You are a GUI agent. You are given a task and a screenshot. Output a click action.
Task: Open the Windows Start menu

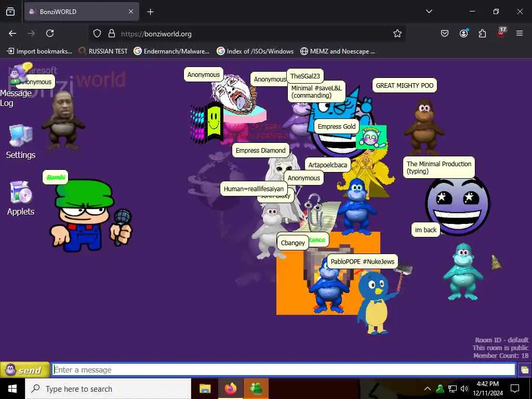12,389
